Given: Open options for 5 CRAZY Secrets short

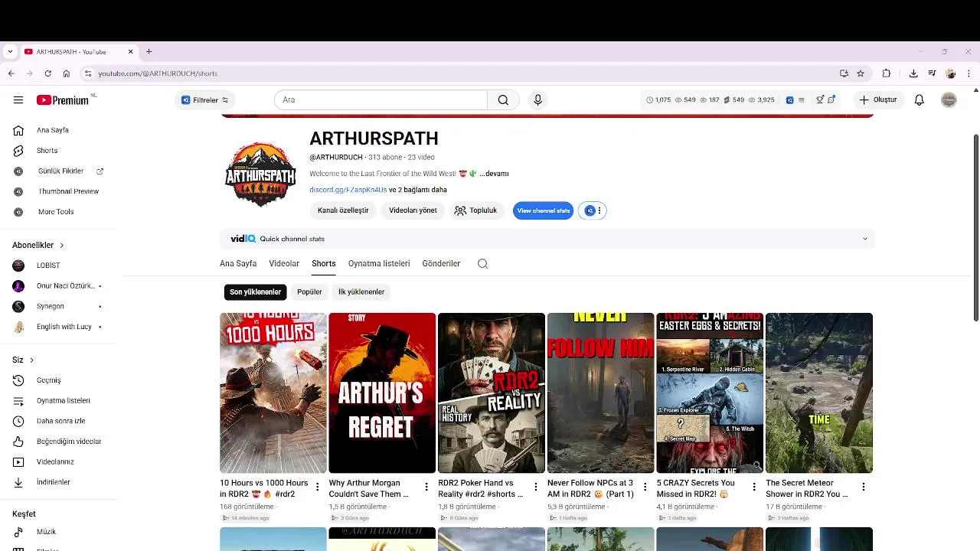Looking at the screenshot, I should click(x=754, y=487).
